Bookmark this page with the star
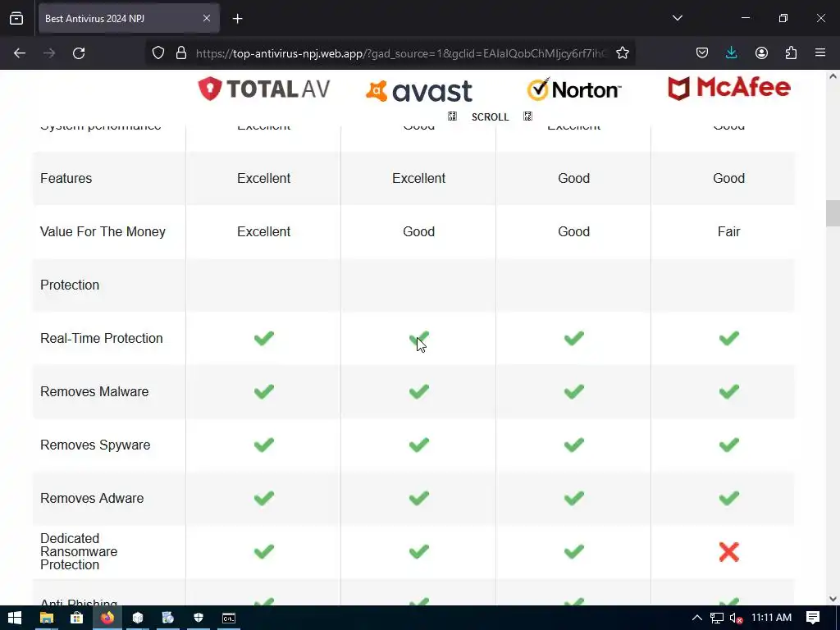840x630 pixels. pos(622,53)
